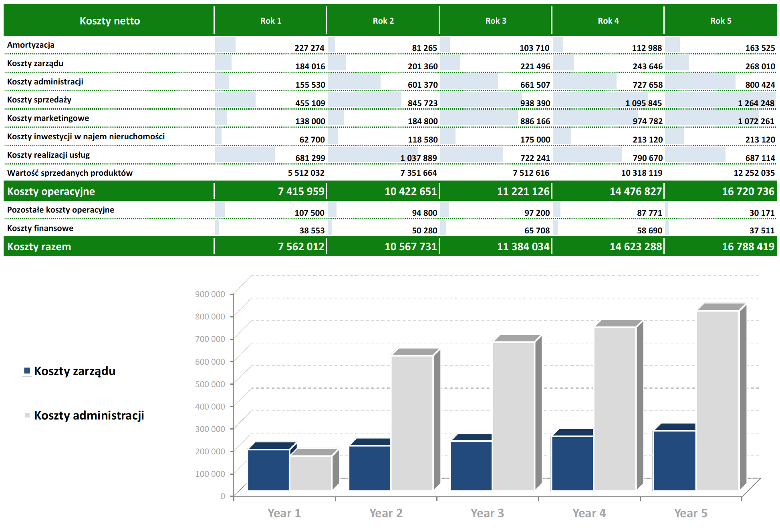Click 'Koszty inwestycji w najem nieruchomości' label
This screenshot has height=532, width=780.
[x=86, y=137]
